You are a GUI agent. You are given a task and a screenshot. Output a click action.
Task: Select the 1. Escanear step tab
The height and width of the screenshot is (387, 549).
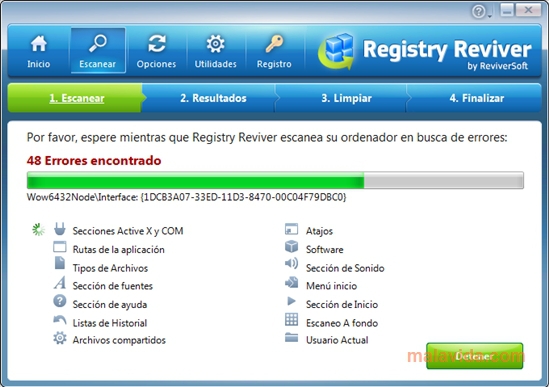[75, 98]
